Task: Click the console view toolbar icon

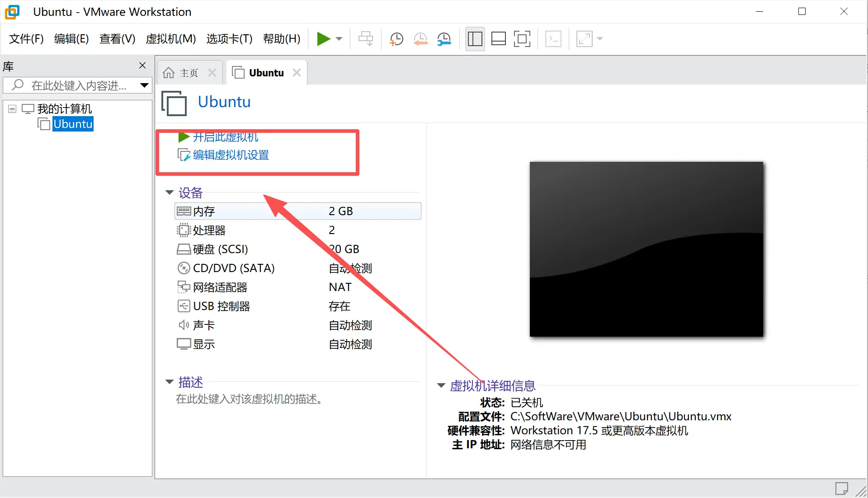Action: (x=553, y=39)
